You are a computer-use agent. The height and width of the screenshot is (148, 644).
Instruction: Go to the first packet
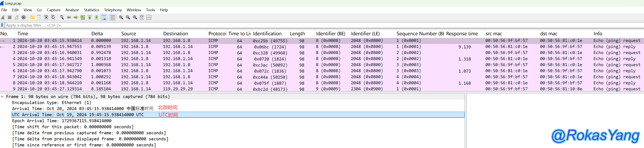90,17
